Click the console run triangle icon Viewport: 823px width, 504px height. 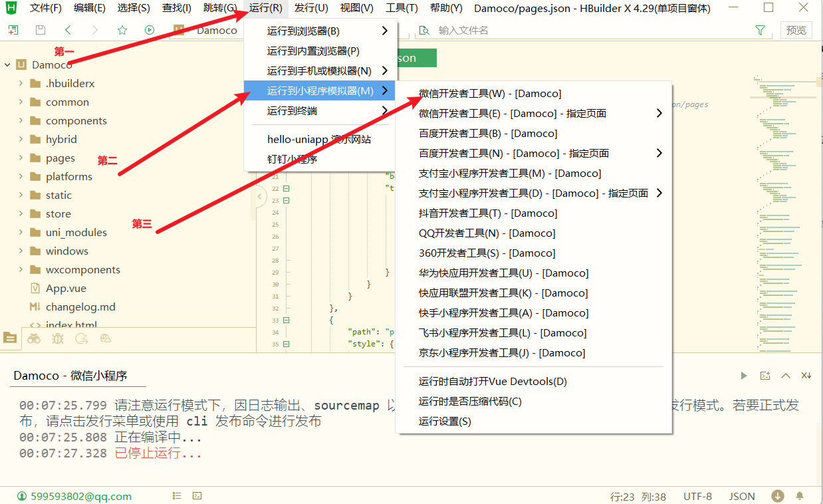pyautogui.click(x=744, y=376)
